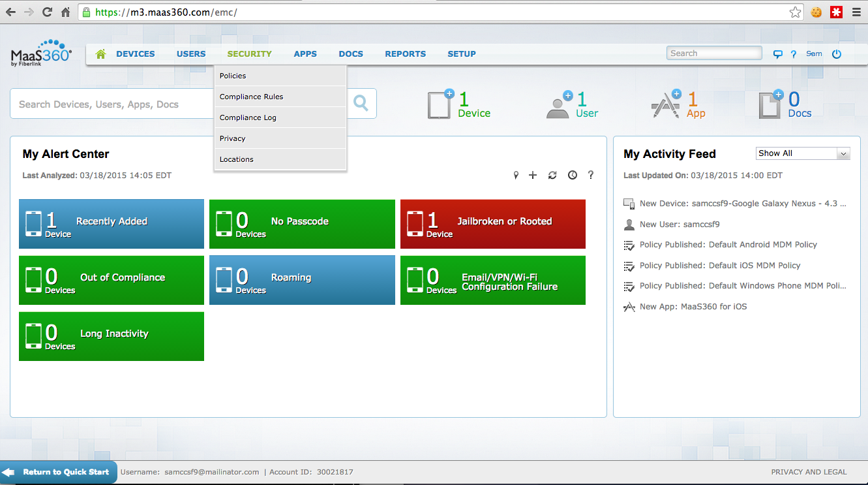Open the DOCS menu

click(351, 54)
